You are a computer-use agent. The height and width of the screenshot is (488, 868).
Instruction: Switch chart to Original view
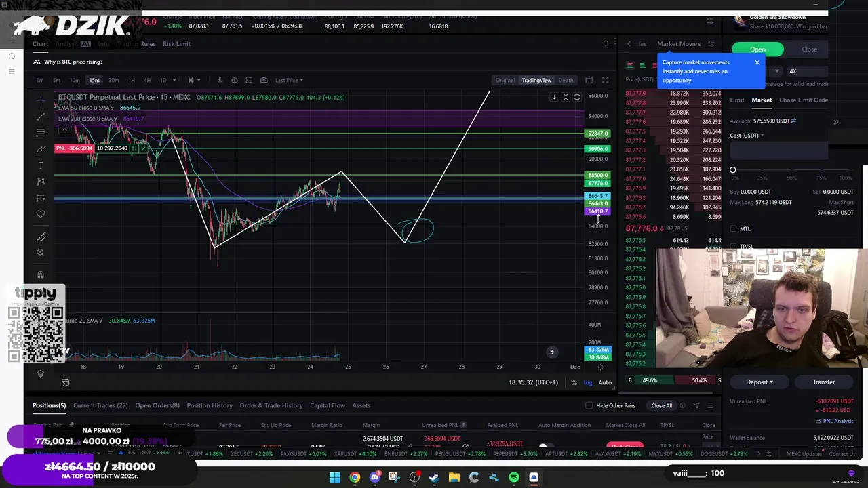(x=505, y=80)
